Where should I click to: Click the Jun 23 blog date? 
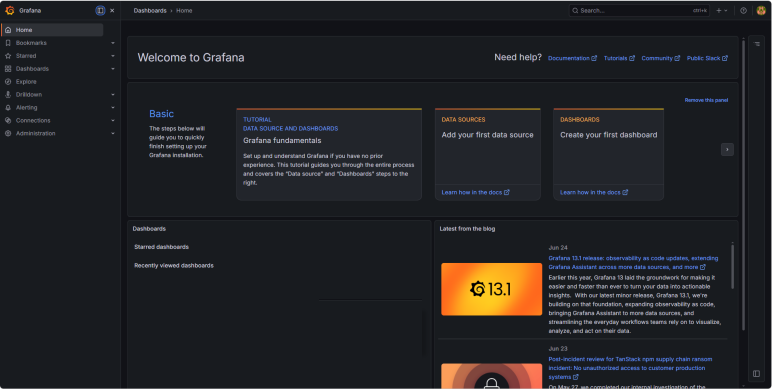point(558,349)
